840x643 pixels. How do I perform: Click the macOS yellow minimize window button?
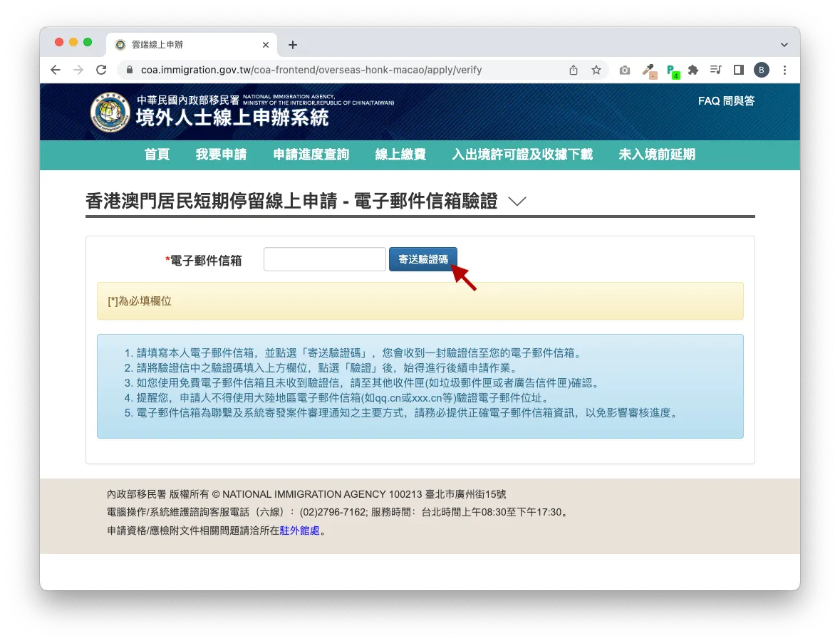(73, 42)
